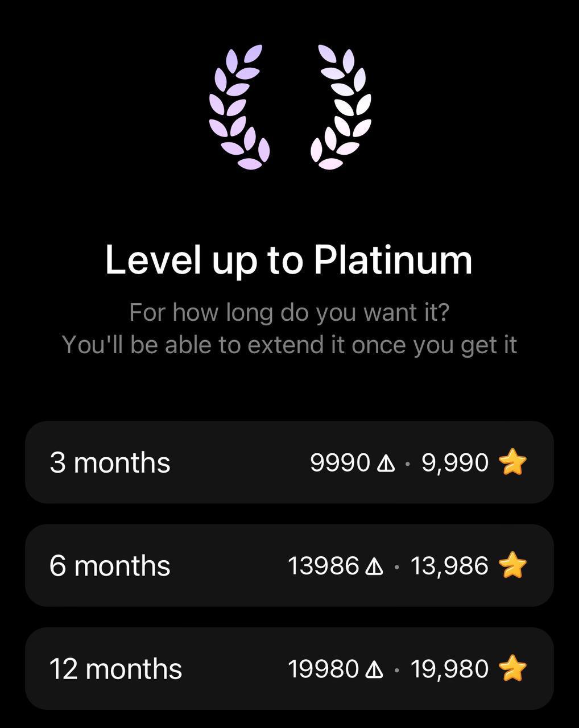Click the triangle currency icon beside 19980
The image size is (579, 728).
coord(374,669)
